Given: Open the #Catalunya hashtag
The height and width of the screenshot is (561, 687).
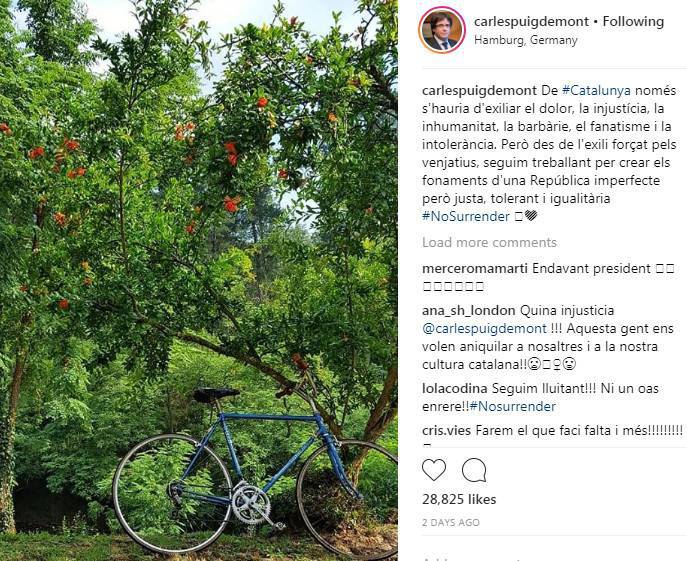Looking at the screenshot, I should coord(596,91).
